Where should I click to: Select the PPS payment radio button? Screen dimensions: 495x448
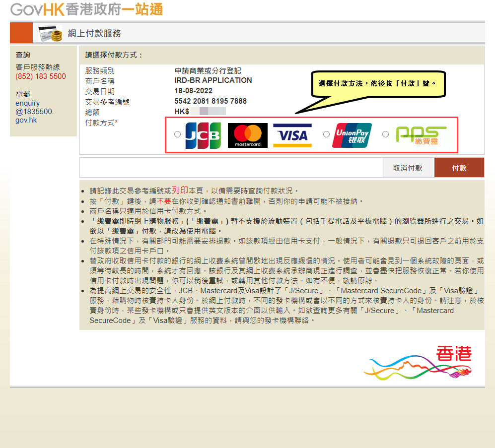coord(385,134)
